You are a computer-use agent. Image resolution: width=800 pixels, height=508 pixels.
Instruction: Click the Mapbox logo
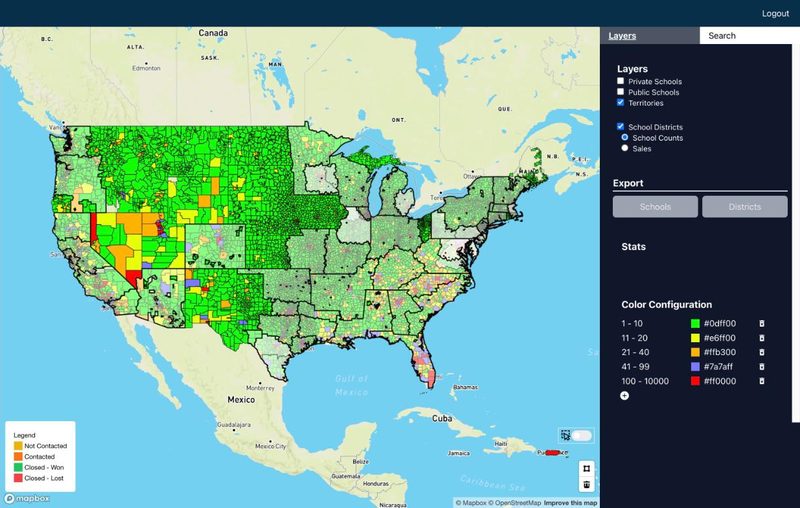(27, 498)
